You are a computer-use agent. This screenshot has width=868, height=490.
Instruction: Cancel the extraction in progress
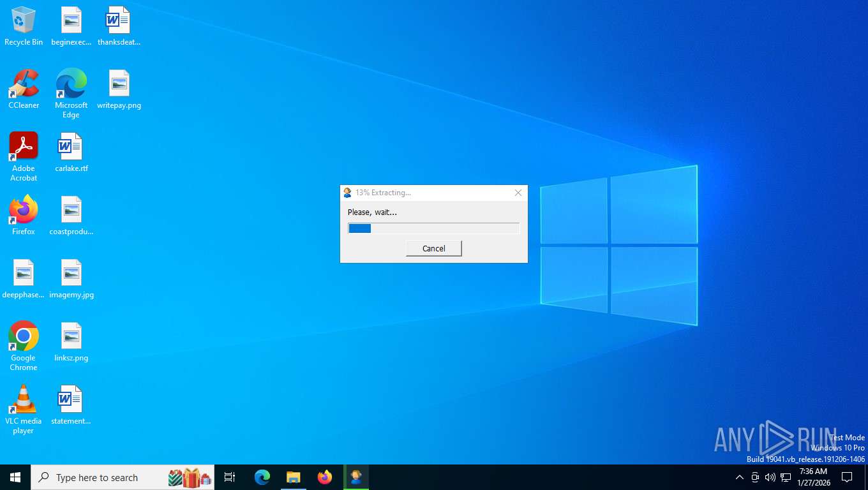coord(434,248)
